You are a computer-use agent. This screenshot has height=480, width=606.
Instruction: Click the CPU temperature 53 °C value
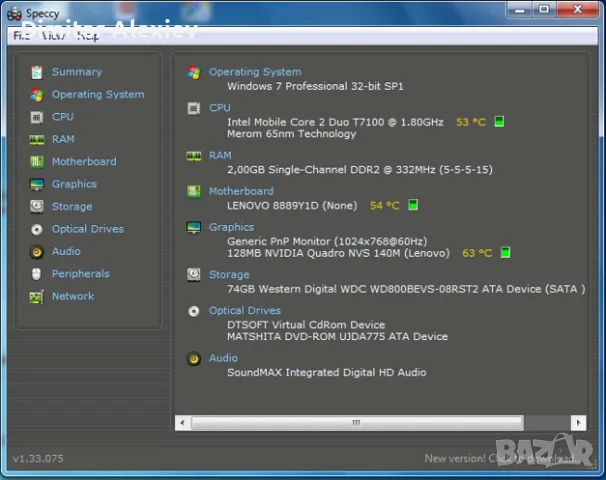[470, 123]
